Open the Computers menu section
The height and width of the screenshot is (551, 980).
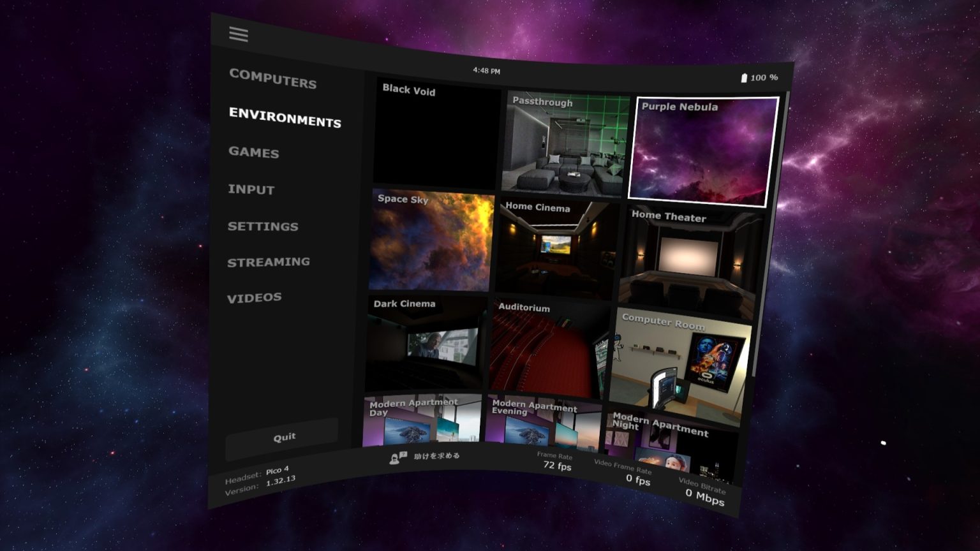coord(273,78)
